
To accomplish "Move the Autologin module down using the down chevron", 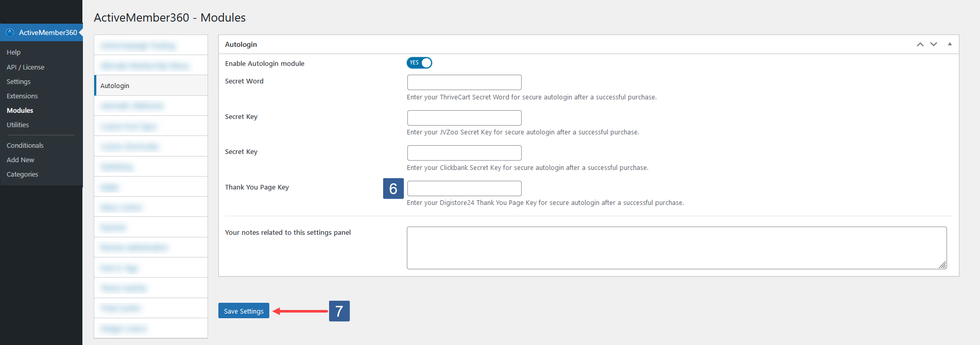I will [x=934, y=44].
